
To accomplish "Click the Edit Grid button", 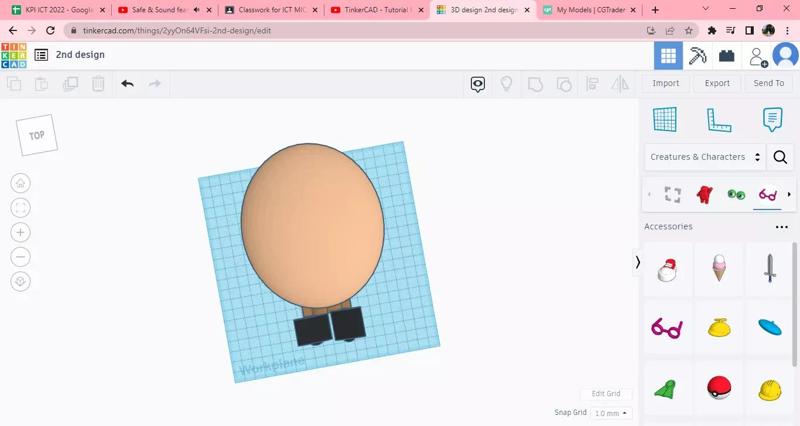I will [x=605, y=394].
